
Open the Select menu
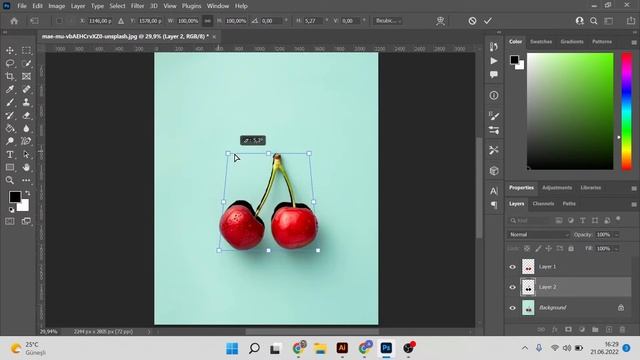(x=117, y=6)
